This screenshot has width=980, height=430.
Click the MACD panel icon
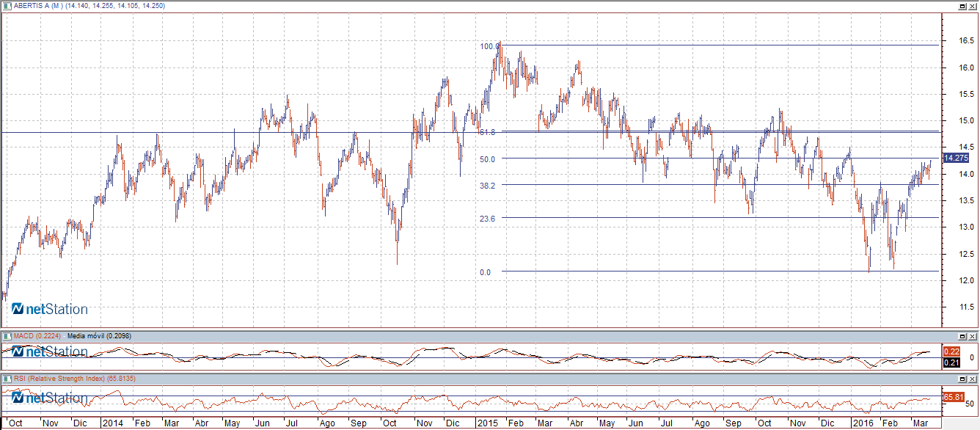click(6, 335)
